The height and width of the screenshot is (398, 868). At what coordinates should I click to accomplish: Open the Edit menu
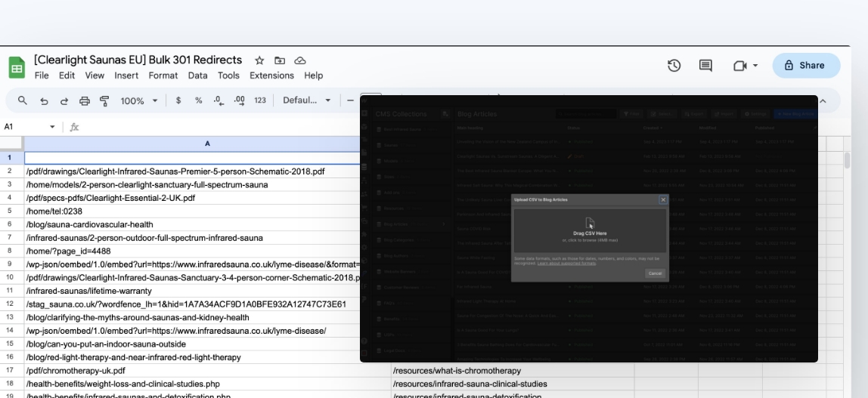point(67,76)
